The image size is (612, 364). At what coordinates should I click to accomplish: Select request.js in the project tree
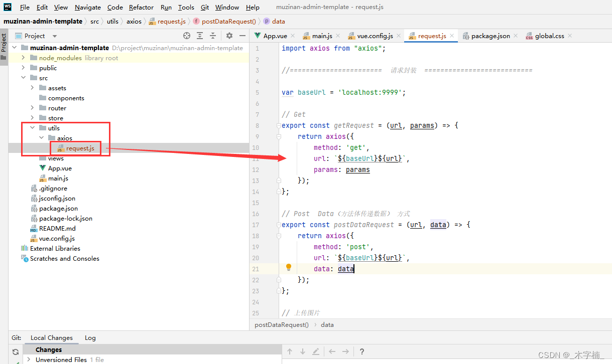point(80,148)
